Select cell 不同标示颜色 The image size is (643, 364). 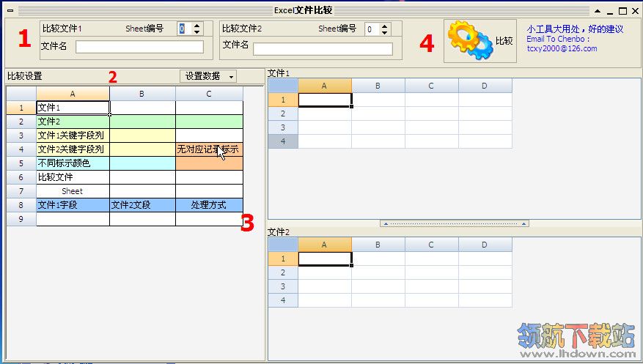(x=73, y=163)
